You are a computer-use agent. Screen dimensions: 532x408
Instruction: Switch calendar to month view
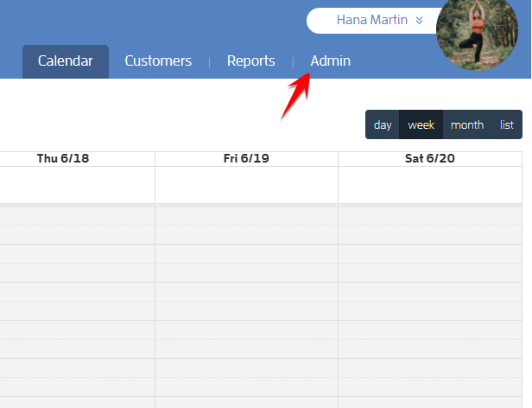point(467,124)
